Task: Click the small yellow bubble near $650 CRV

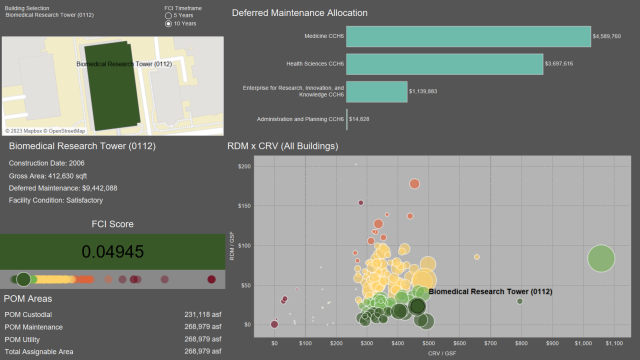Action: tap(476, 257)
